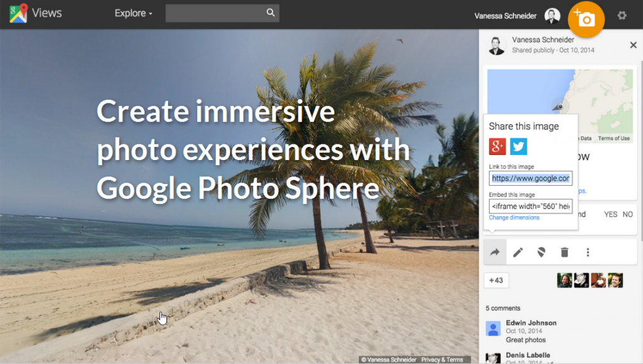Open Edwin Johnson commenter name
The image size is (643, 364).
tap(531, 323)
